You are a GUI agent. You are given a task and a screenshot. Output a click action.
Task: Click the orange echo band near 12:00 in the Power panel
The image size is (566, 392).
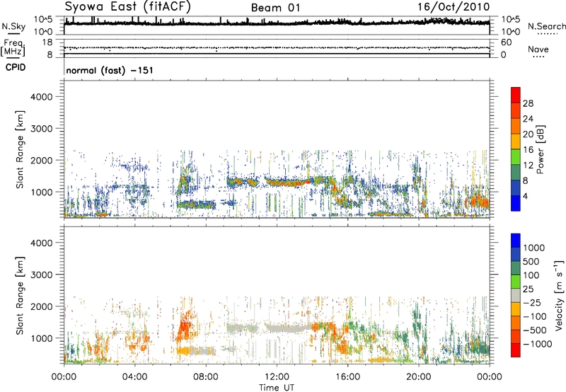pos(287,182)
